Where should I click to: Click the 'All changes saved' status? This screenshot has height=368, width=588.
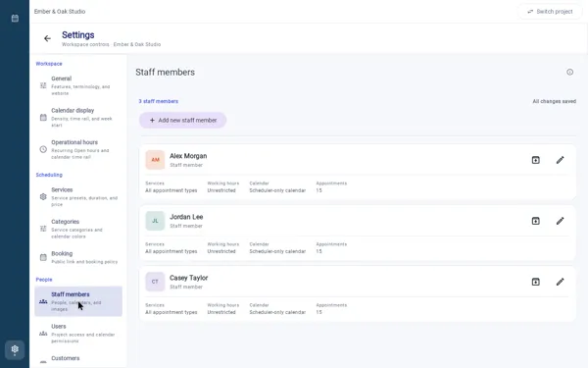point(555,101)
